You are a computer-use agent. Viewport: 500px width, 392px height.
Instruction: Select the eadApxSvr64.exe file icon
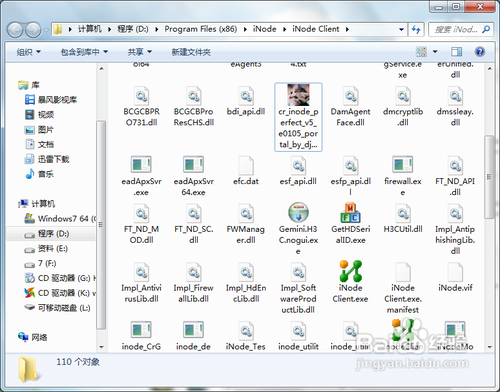click(x=193, y=164)
